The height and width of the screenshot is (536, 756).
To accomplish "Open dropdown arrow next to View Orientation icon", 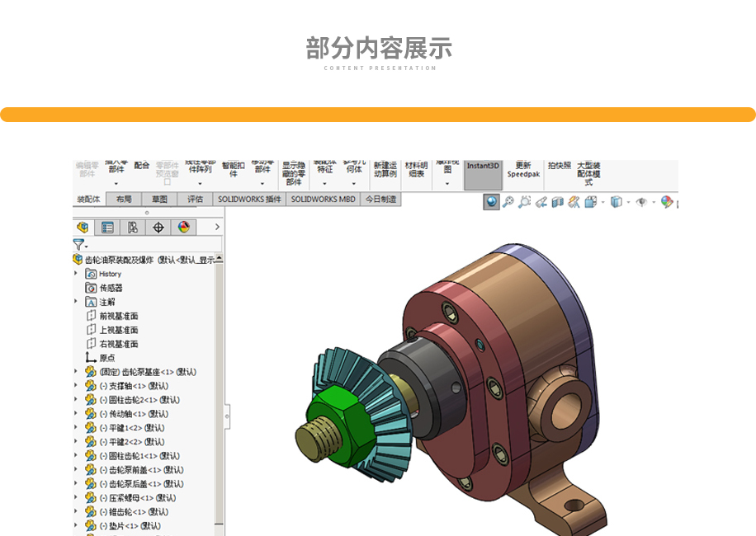I will (x=602, y=202).
